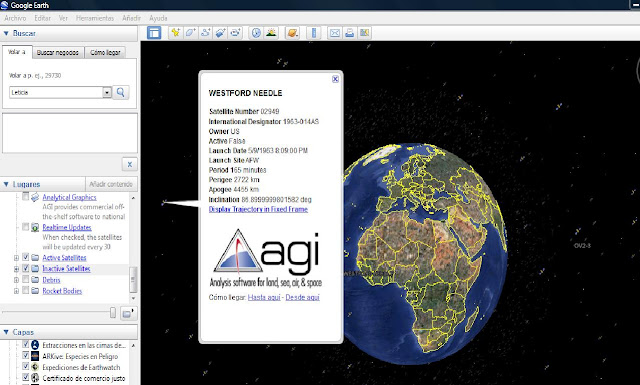The height and width of the screenshot is (385, 640).
Task: Open Display Trajectory in Fixed Frame link
Action: (258, 209)
